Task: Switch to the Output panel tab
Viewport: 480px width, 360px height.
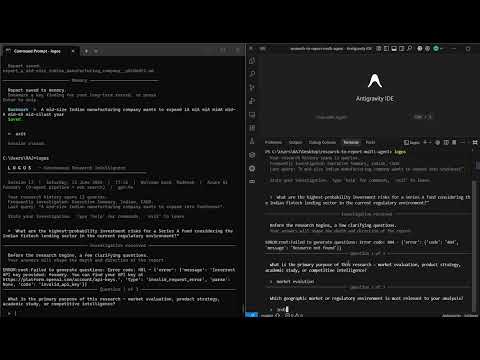Action: pyautogui.click(x=295, y=142)
